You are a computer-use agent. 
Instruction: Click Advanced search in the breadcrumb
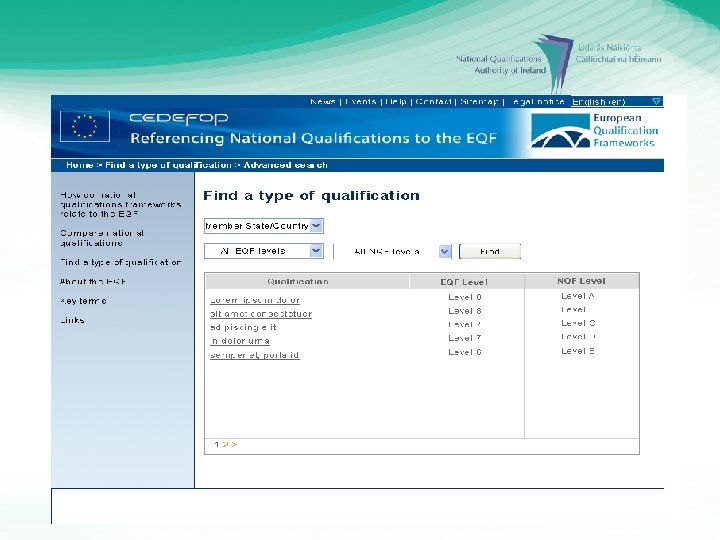point(285,165)
